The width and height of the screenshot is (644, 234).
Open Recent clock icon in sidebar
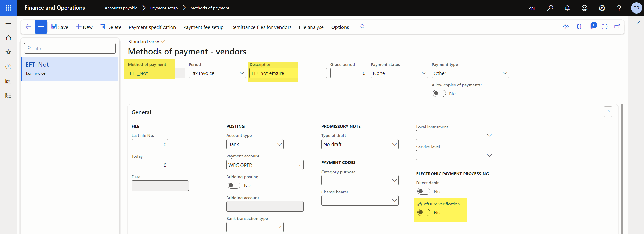coord(8,67)
